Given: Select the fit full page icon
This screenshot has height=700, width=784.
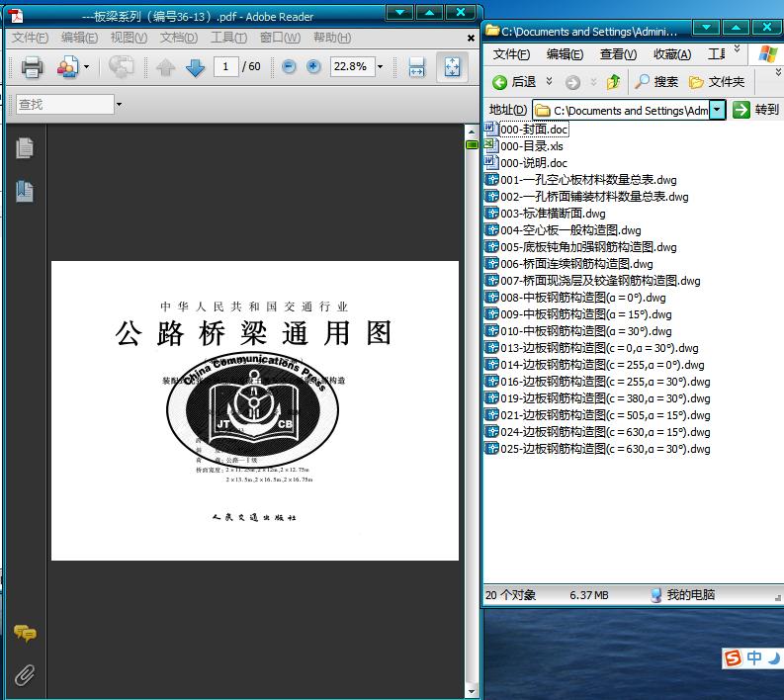Looking at the screenshot, I should tap(452, 67).
